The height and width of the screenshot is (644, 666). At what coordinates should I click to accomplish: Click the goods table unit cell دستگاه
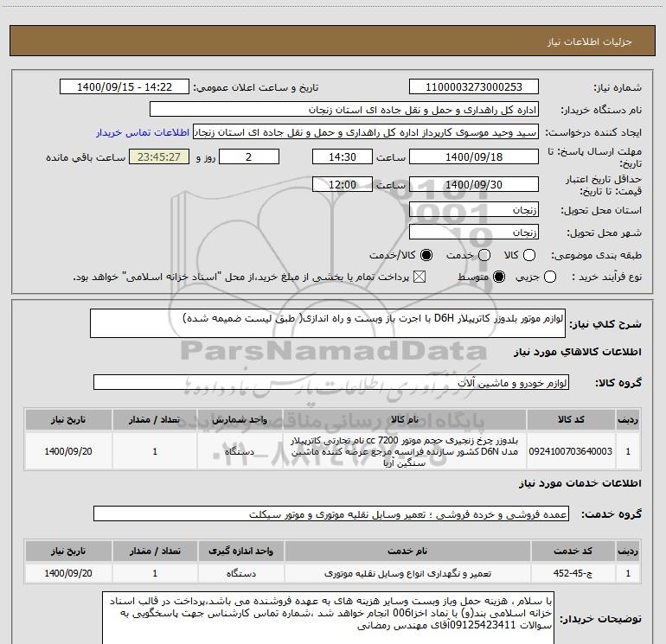point(240,451)
